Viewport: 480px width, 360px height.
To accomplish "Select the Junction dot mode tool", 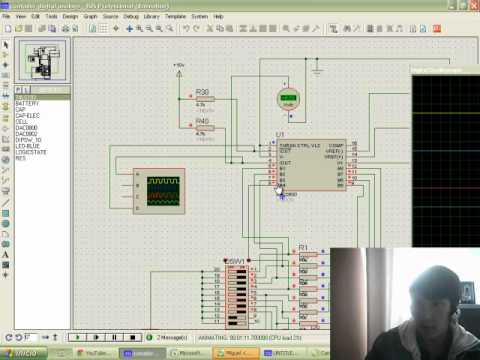I will 6,65.
